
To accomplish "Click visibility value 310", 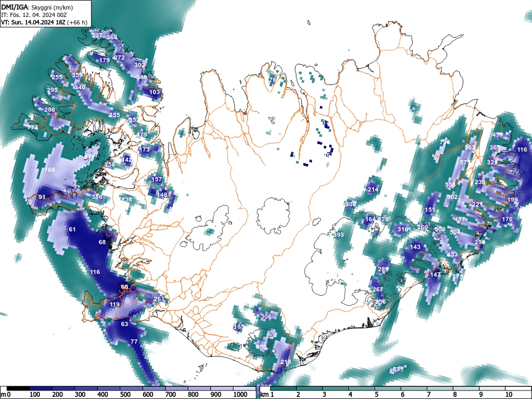I will pos(403,230).
